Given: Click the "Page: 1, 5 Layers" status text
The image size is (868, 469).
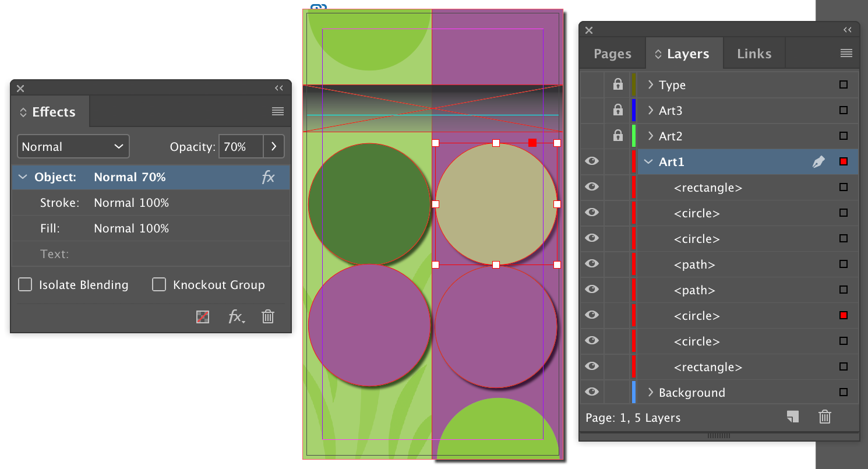Looking at the screenshot, I should (633, 418).
